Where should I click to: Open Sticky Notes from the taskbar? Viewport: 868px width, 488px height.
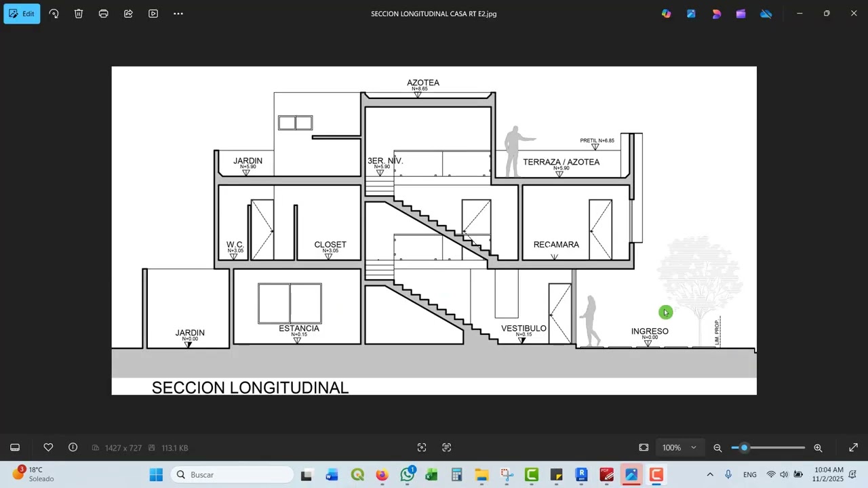pyautogui.click(x=557, y=474)
